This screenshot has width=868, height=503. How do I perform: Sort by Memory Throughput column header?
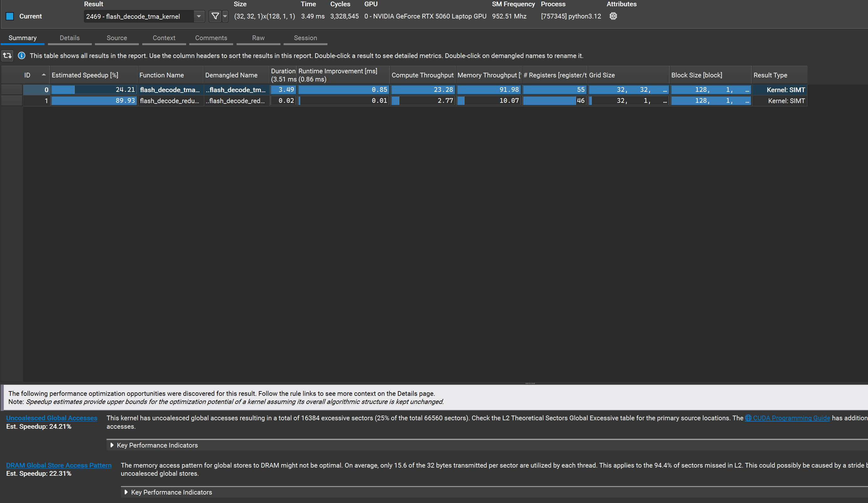click(x=489, y=75)
